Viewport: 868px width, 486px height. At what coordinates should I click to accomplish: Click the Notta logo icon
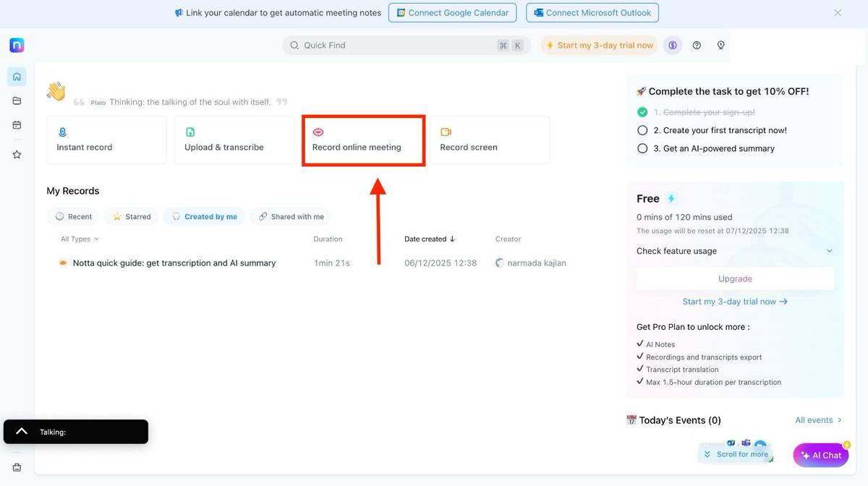click(x=17, y=45)
